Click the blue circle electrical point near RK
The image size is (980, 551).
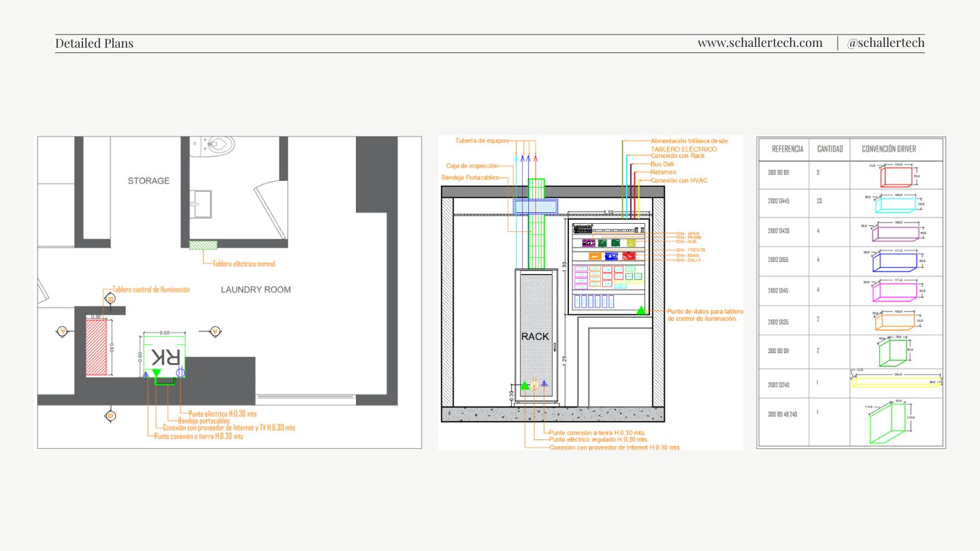click(180, 372)
